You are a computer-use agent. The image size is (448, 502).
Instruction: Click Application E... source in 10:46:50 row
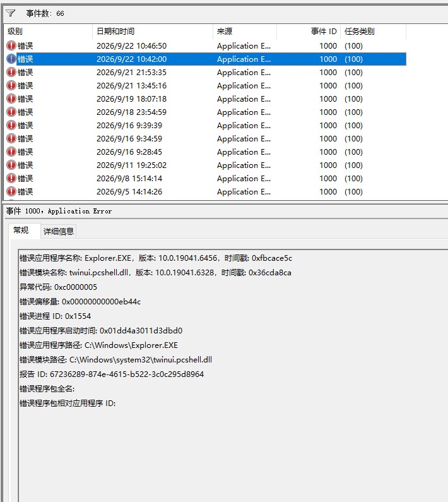(244, 46)
